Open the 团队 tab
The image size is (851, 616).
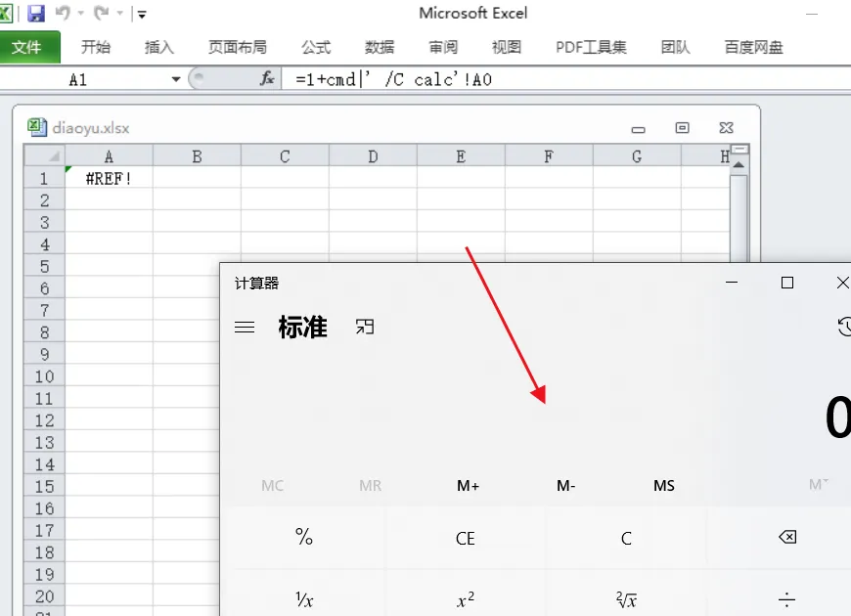click(675, 47)
